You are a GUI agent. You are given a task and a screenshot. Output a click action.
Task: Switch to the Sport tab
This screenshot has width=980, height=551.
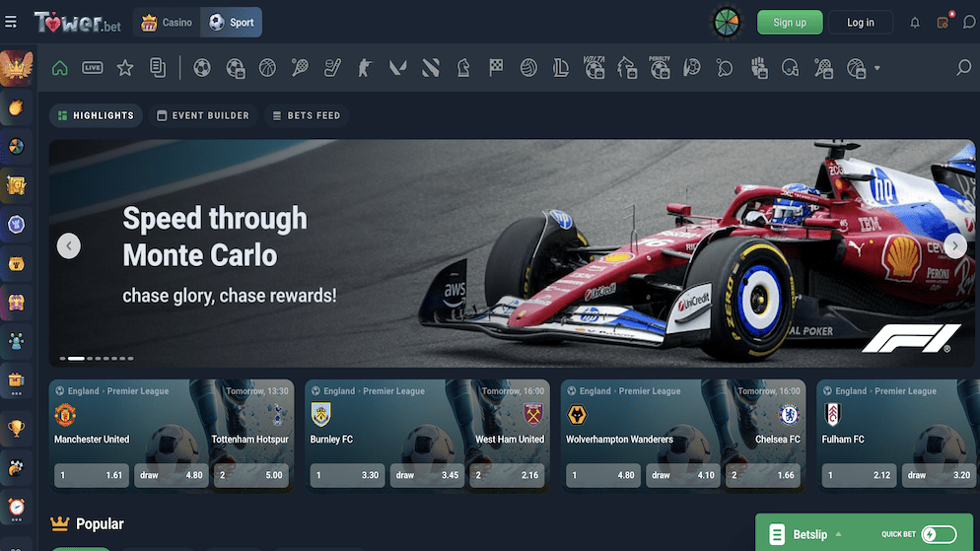pos(232,23)
